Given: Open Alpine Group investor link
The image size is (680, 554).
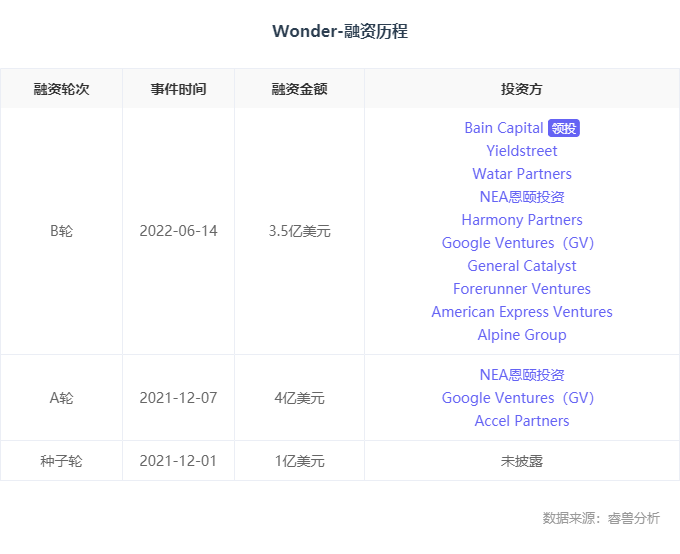Looking at the screenshot, I should coord(522,335).
